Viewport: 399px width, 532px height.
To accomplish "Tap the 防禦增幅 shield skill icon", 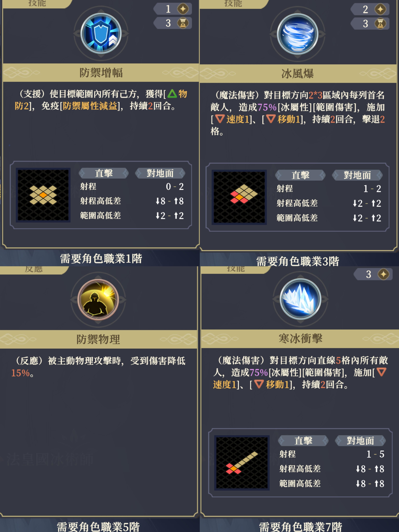I will (x=101, y=33).
